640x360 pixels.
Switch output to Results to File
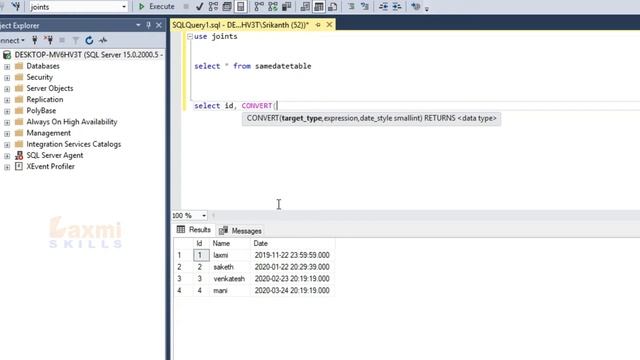click(x=333, y=7)
